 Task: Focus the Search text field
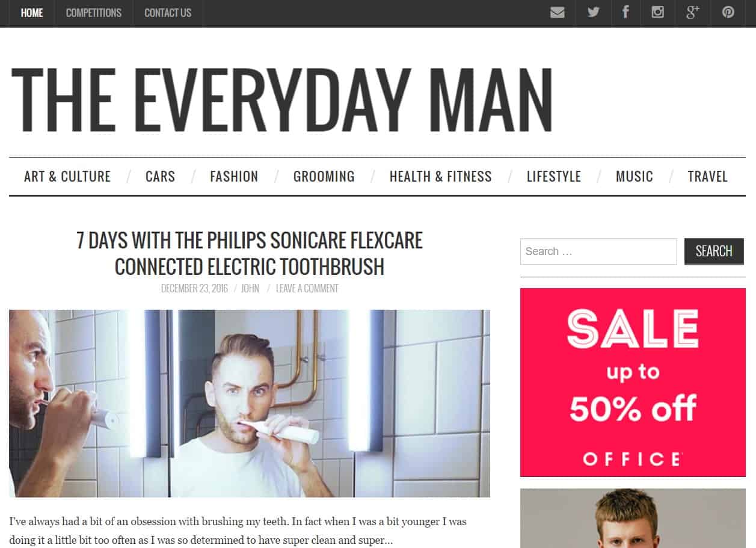tap(598, 251)
